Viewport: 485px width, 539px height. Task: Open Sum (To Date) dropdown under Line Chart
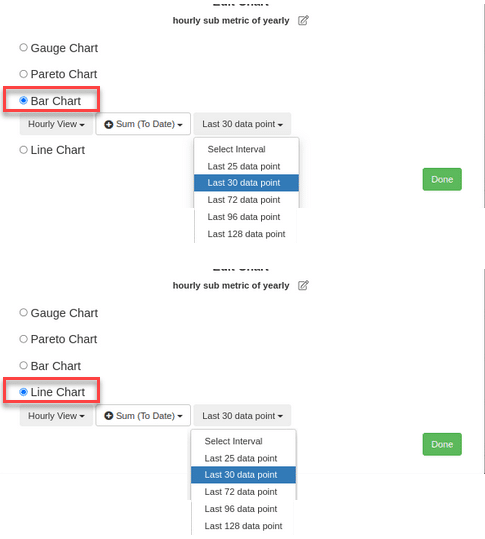143,416
